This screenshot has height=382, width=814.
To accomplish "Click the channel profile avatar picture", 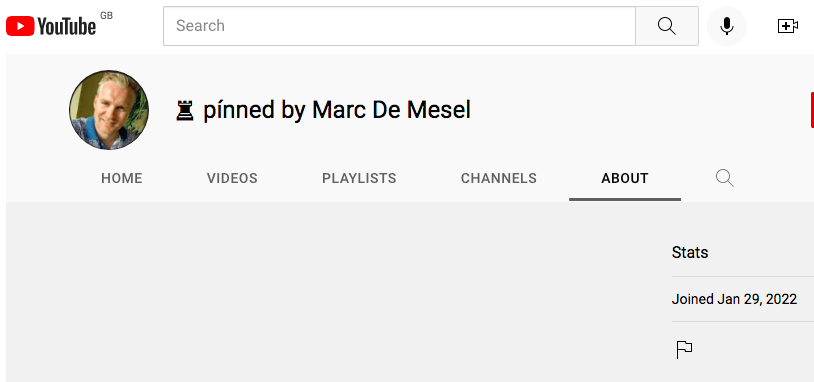I will coord(109,110).
